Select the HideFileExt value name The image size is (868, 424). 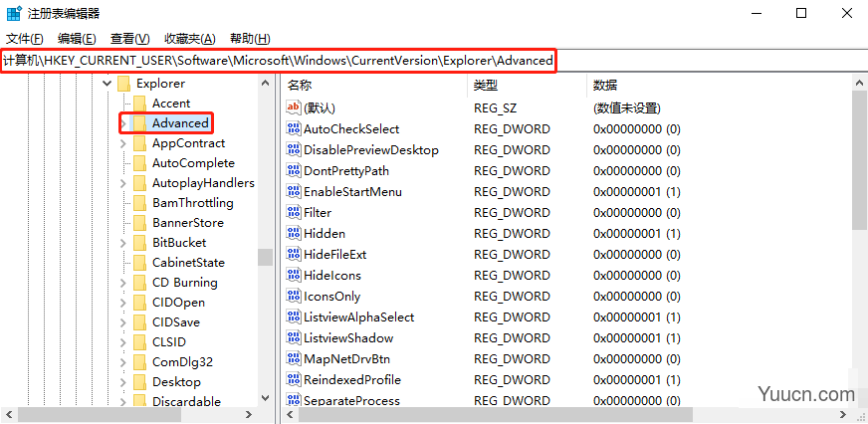point(334,255)
